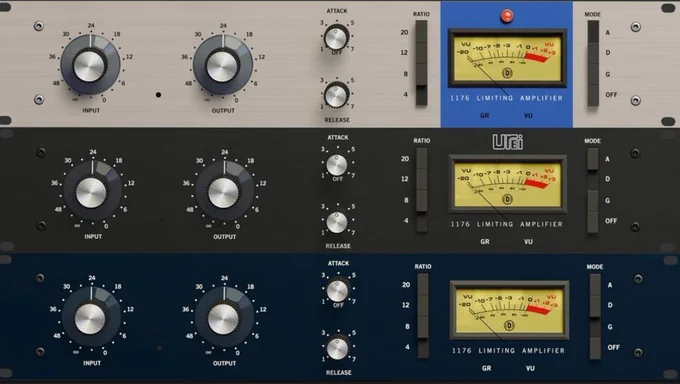Select ratio 4 button on navy unit
The width and height of the screenshot is (680, 384).
423,348
